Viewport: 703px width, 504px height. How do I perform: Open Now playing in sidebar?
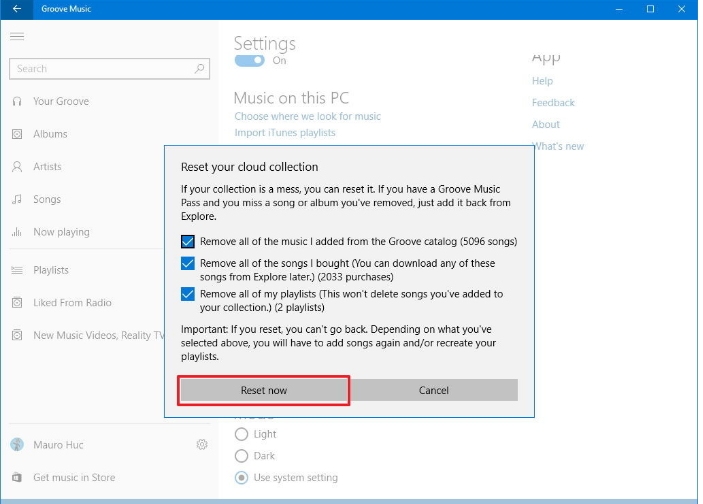click(61, 232)
